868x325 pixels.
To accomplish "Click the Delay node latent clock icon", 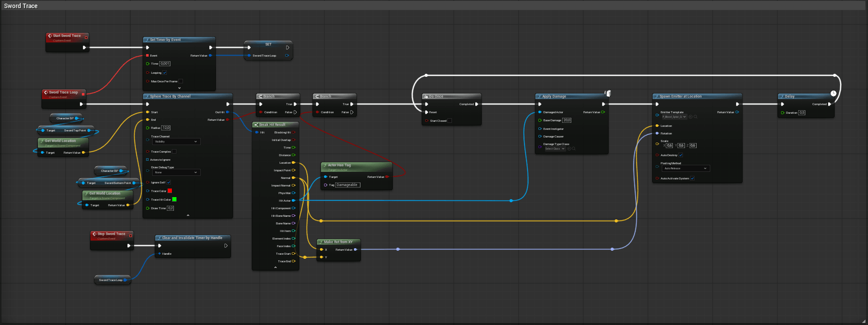I will 833,94.
